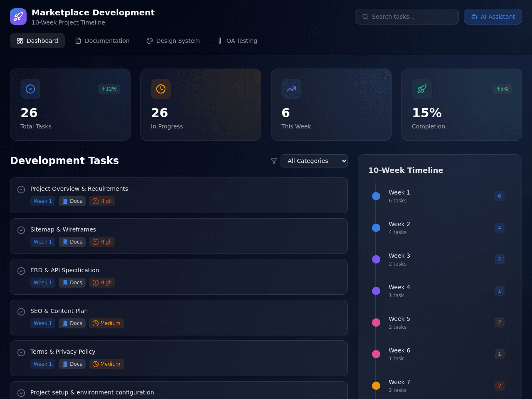Open the All Categories dropdown
The image size is (532, 399).
coord(314,161)
